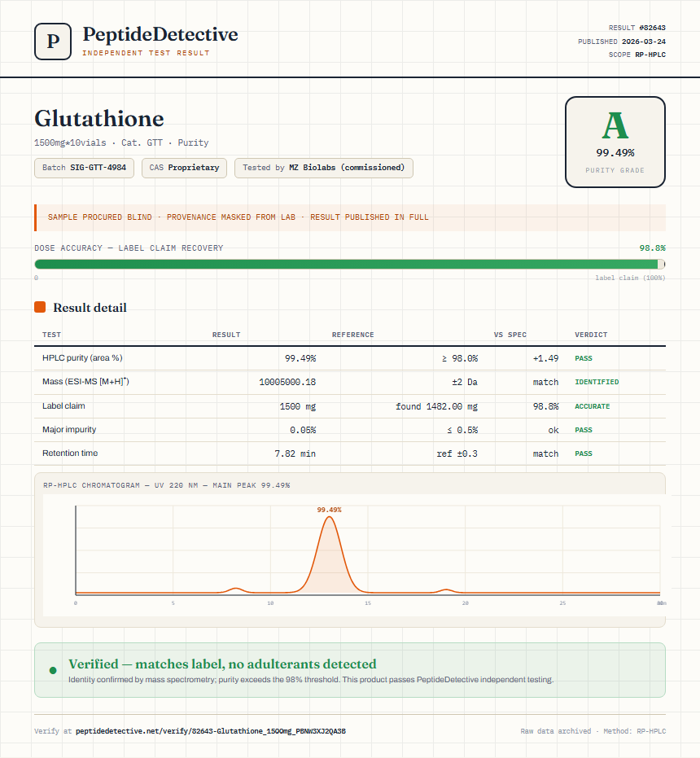Select the Major impurity row label
This screenshot has width=700, height=758.
pos(69,429)
